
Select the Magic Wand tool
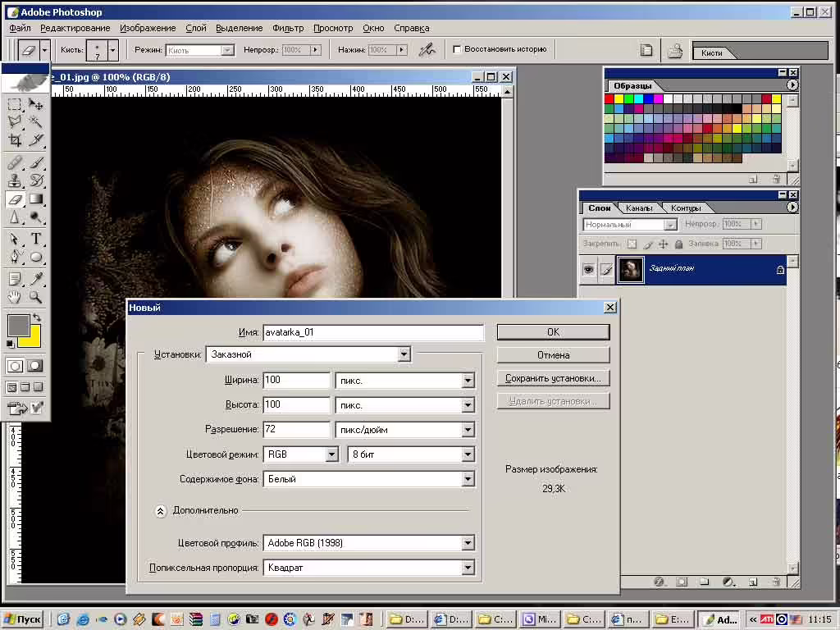click(x=36, y=122)
